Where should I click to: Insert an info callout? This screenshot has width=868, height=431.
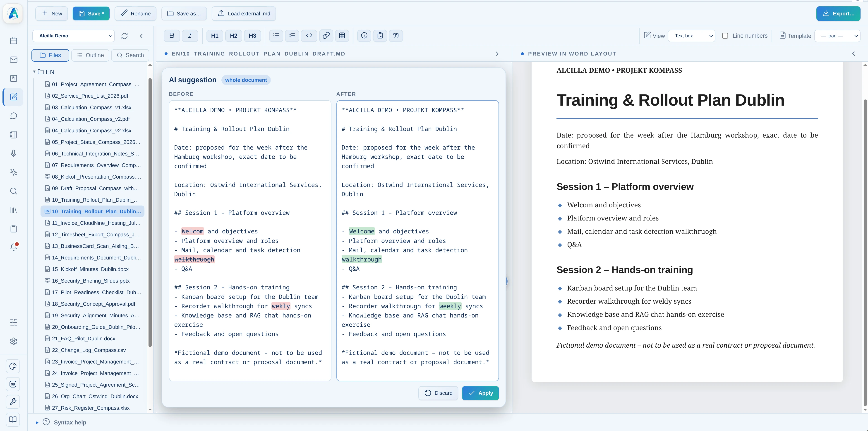coord(364,35)
